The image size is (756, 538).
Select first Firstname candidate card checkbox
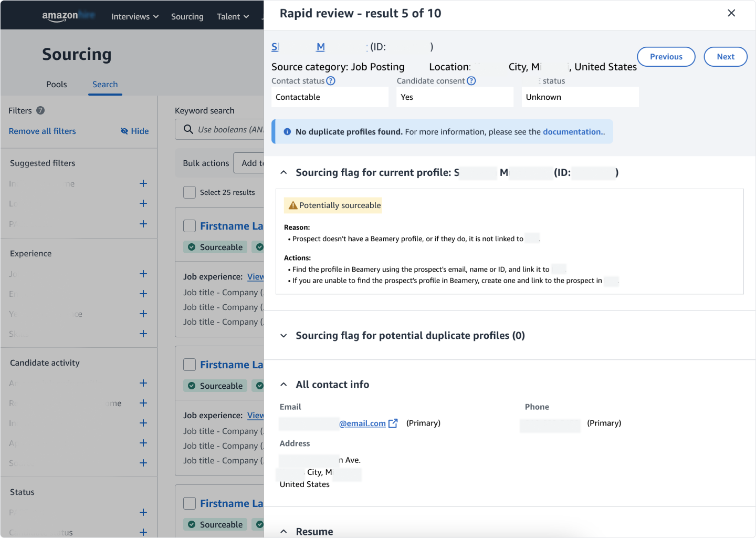point(190,226)
